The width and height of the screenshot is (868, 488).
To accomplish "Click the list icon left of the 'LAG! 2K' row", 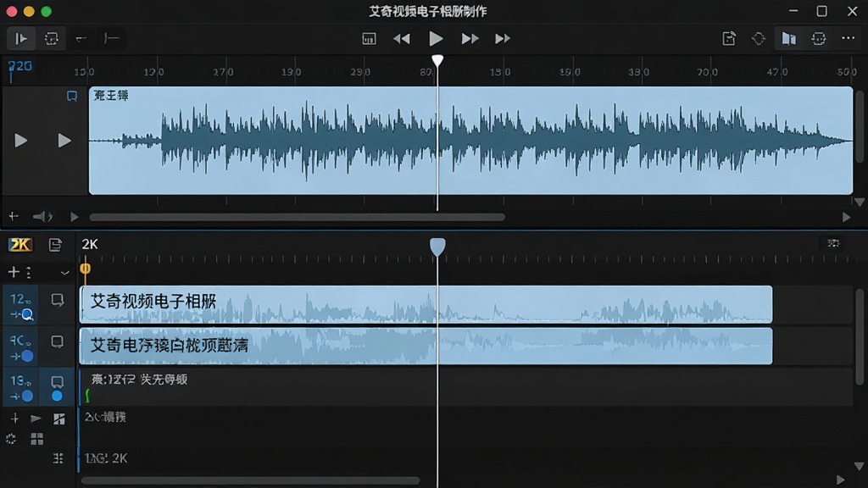I will pyautogui.click(x=58, y=458).
